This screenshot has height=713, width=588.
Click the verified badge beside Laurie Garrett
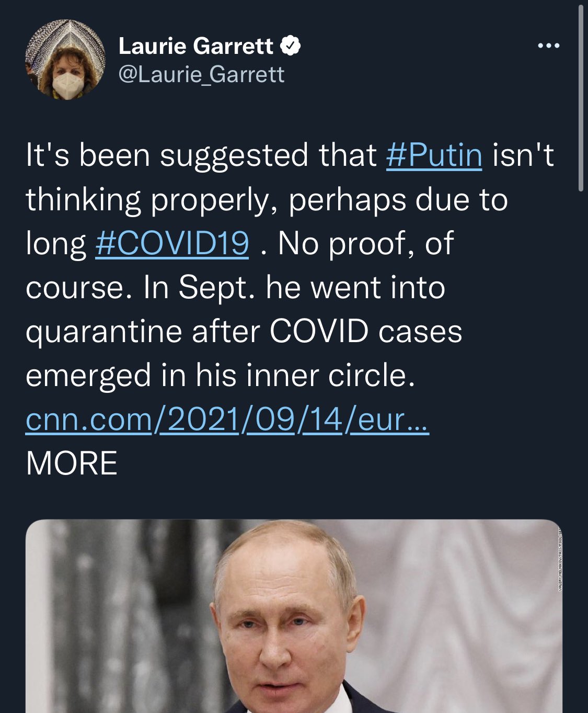pyautogui.click(x=291, y=46)
